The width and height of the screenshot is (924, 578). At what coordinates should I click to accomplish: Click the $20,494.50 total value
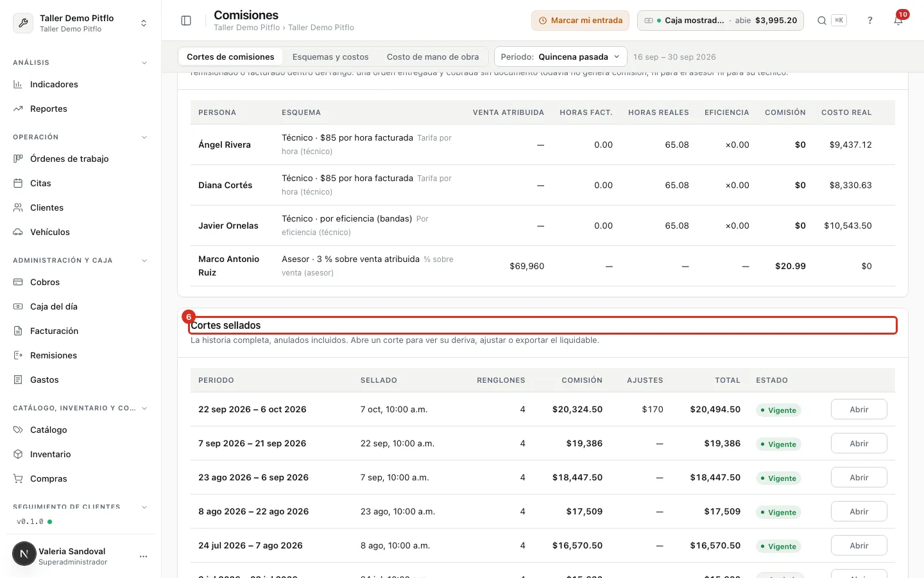pos(715,409)
